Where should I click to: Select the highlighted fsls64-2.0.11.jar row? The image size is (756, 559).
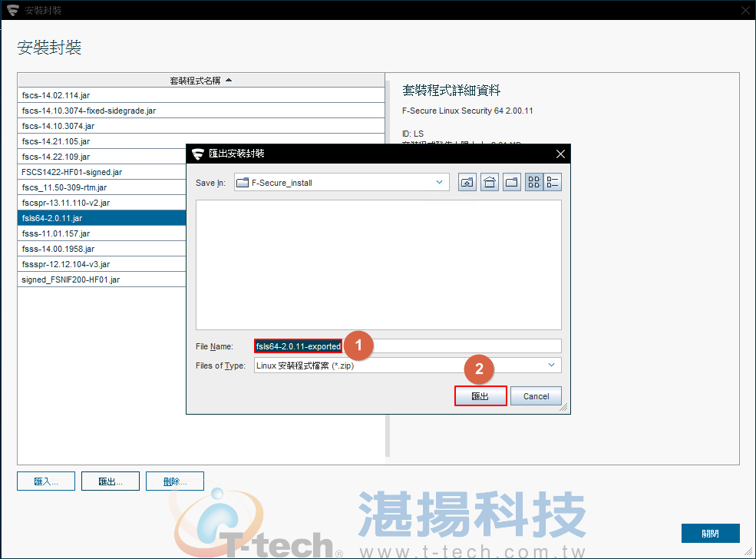tap(102, 218)
